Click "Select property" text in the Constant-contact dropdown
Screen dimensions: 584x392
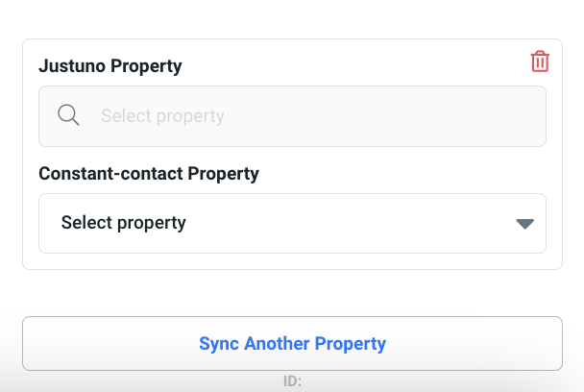click(x=124, y=223)
